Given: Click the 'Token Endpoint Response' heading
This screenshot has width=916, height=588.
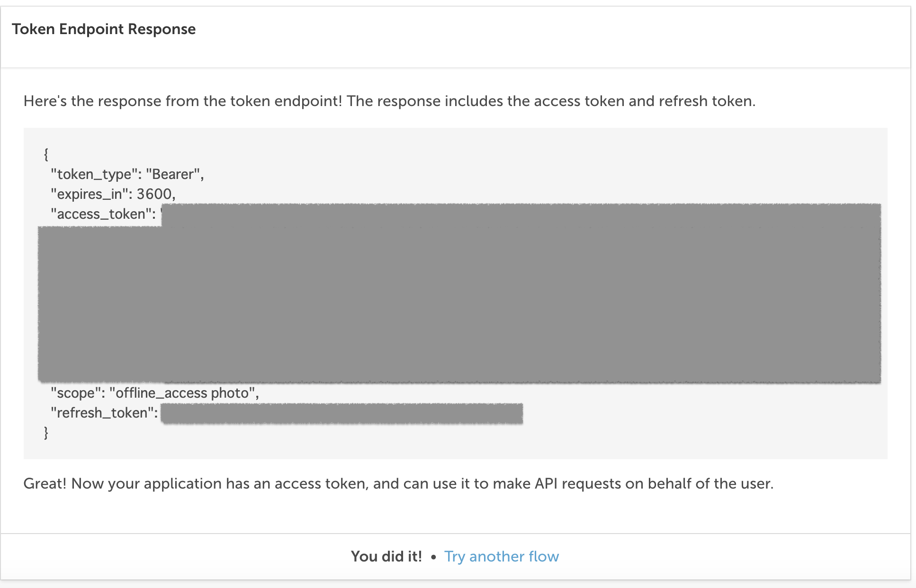Looking at the screenshot, I should point(104,29).
